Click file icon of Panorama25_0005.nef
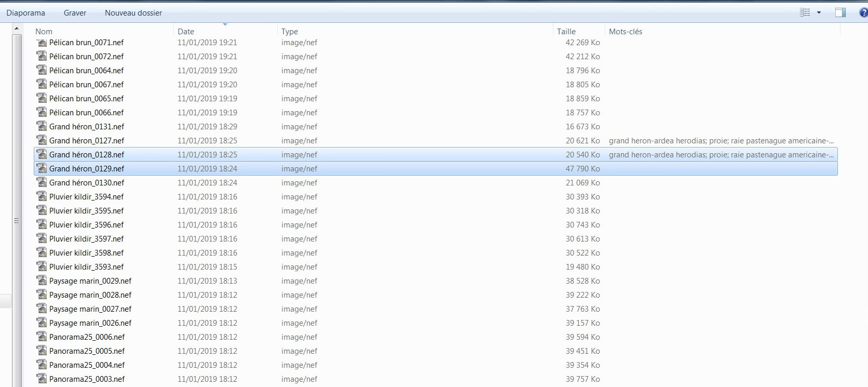This screenshot has height=387, width=868. tap(42, 351)
